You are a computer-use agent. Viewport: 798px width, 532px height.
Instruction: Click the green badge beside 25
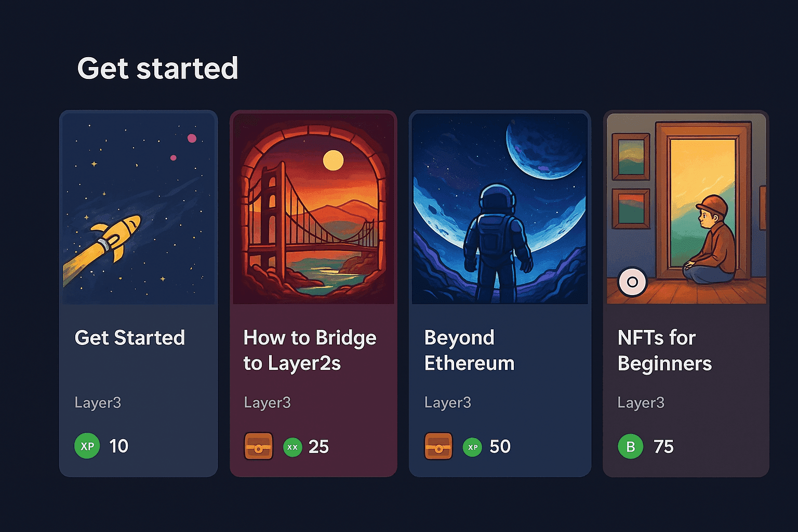point(292,447)
